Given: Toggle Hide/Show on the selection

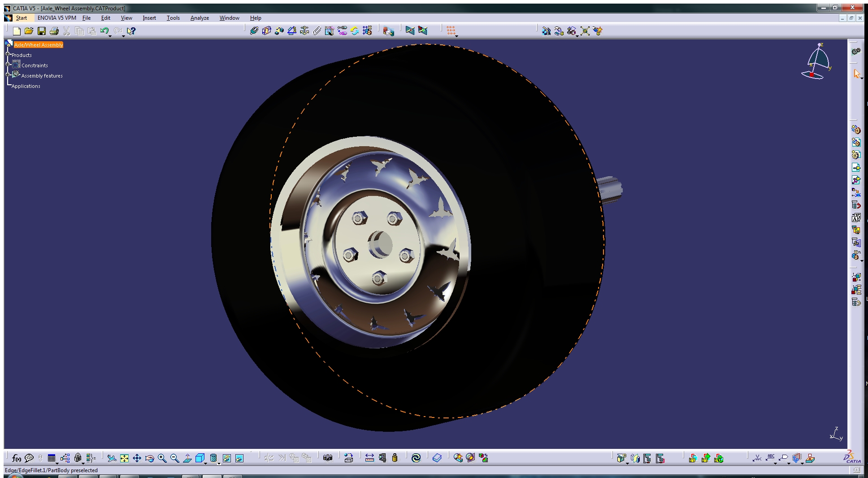Looking at the screenshot, I should [x=227, y=458].
